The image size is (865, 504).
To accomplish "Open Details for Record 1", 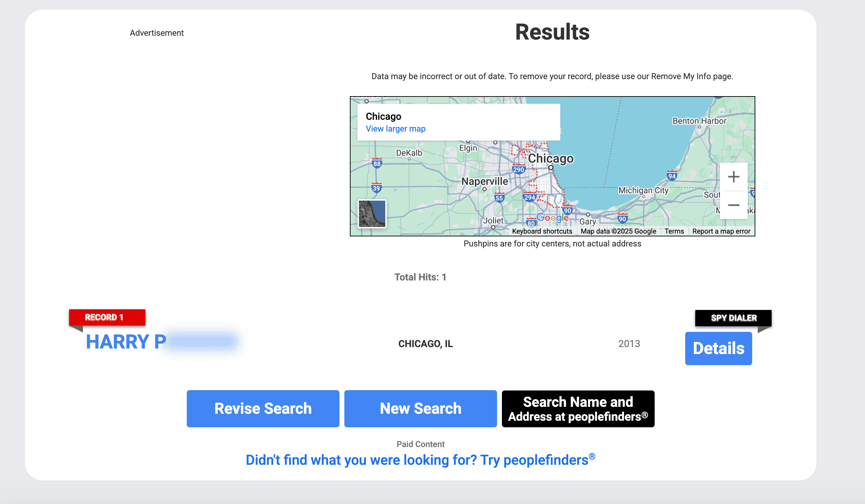I will pyautogui.click(x=718, y=348).
